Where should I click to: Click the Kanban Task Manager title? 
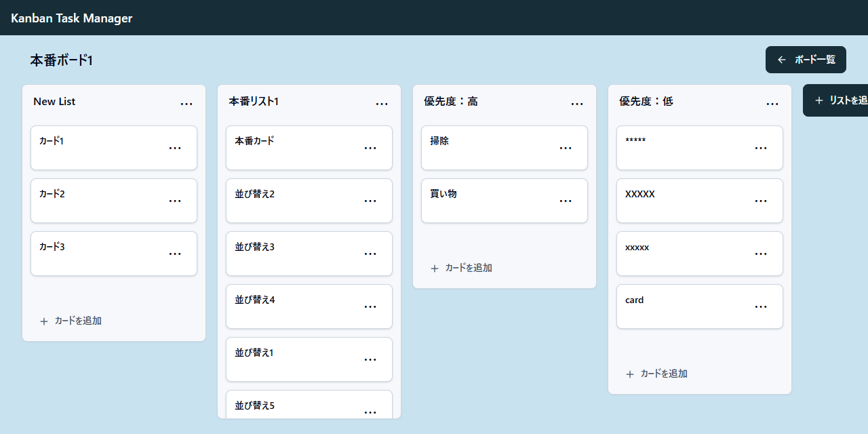(71, 18)
